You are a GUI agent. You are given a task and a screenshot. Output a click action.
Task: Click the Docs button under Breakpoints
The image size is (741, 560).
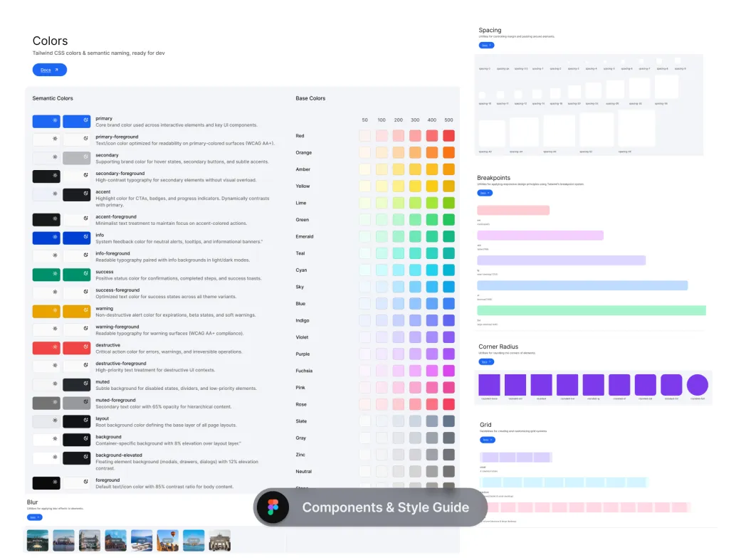485,193
